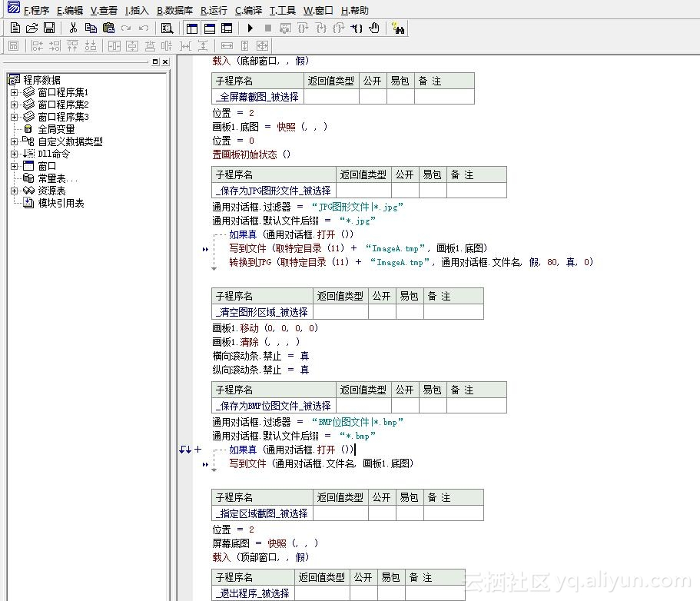Close the left program panel
This screenshot has width=700, height=601.
(x=165, y=61)
